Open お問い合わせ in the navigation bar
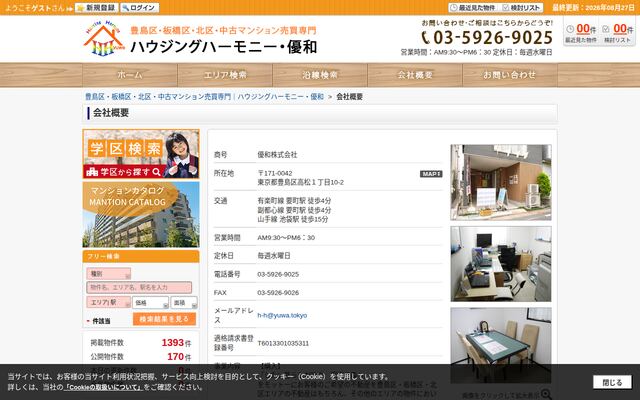Viewport: 640px width, 400px height. (510, 75)
